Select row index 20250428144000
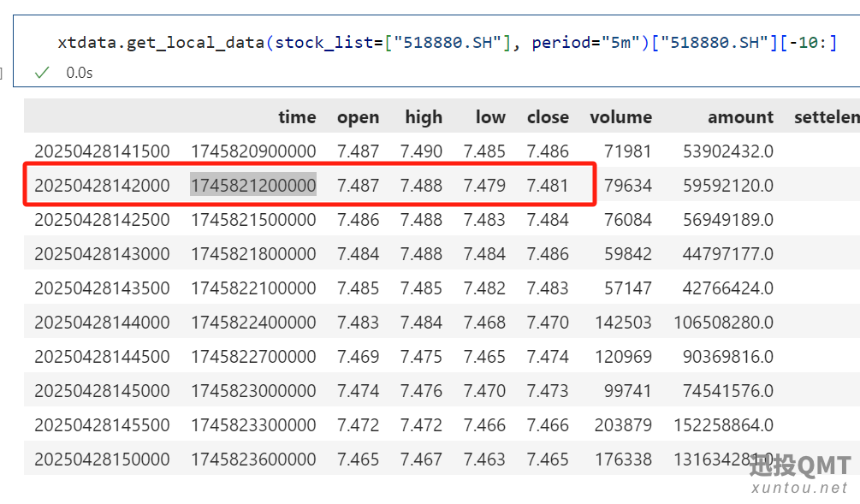860x504 pixels. click(102, 323)
